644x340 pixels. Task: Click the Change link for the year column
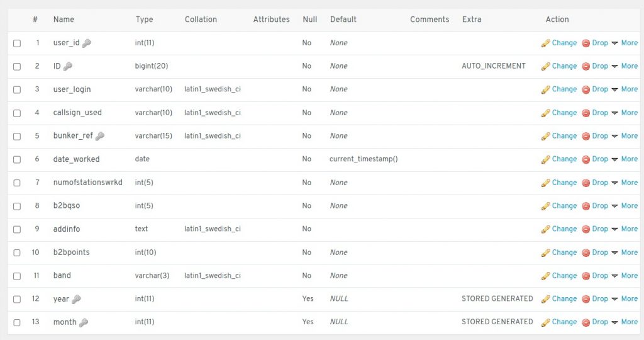coord(563,299)
